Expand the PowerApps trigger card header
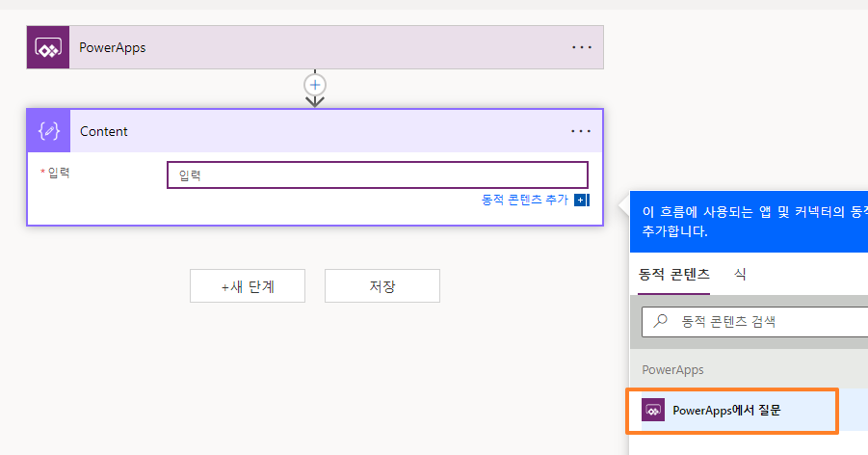Image resolution: width=868 pixels, height=455 pixels. click(315, 47)
